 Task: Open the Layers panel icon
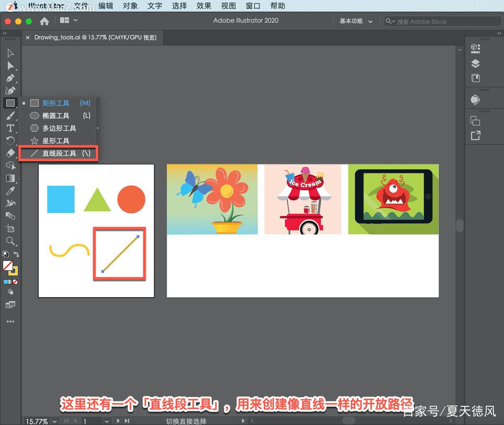coord(476,63)
